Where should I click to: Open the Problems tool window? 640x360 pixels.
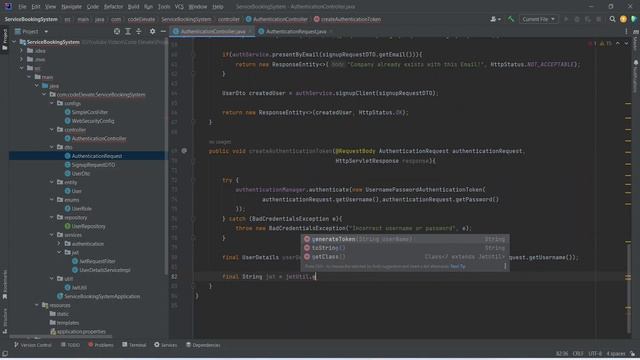(100, 345)
